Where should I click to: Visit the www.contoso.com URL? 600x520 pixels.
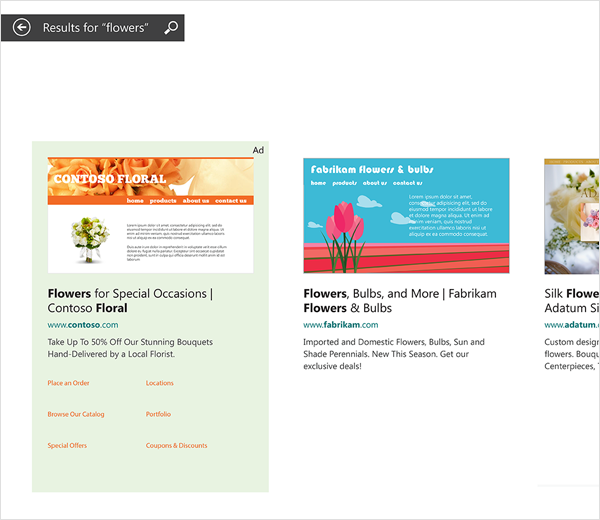[x=83, y=325]
